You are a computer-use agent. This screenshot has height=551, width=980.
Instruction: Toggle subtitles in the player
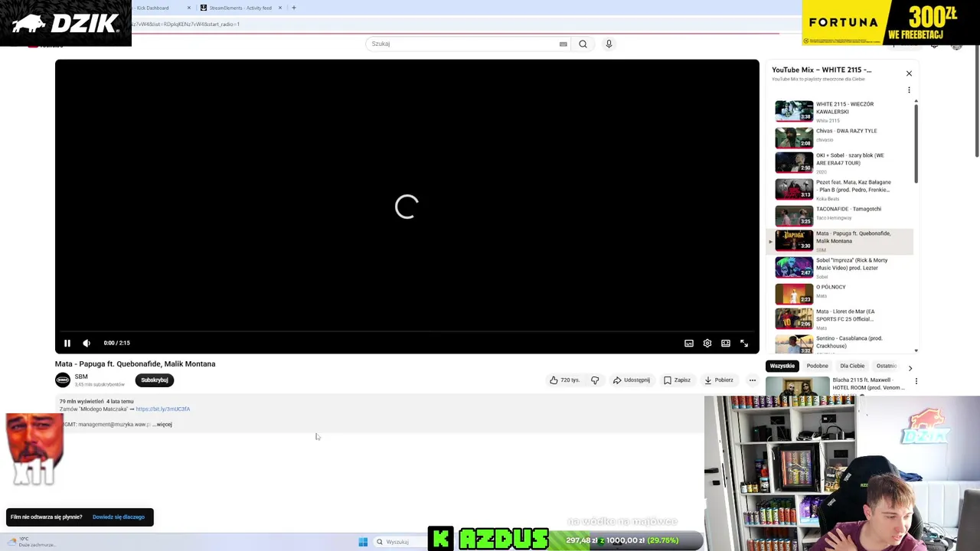pyautogui.click(x=689, y=344)
